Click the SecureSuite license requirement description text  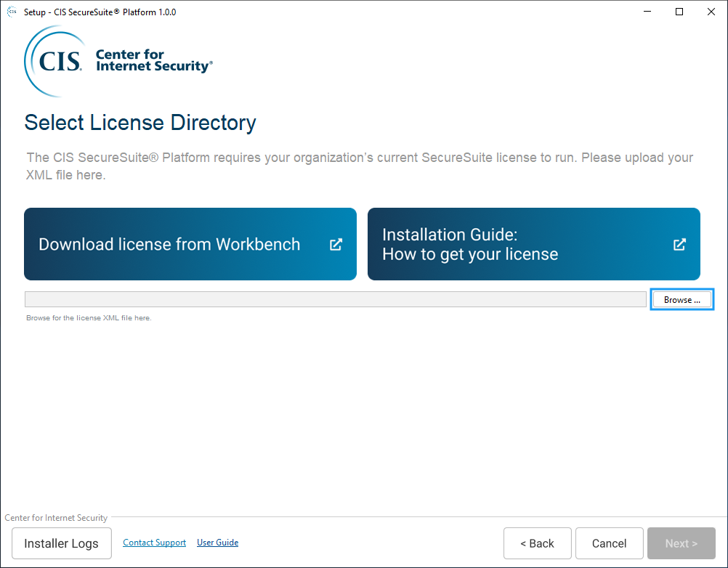point(360,166)
